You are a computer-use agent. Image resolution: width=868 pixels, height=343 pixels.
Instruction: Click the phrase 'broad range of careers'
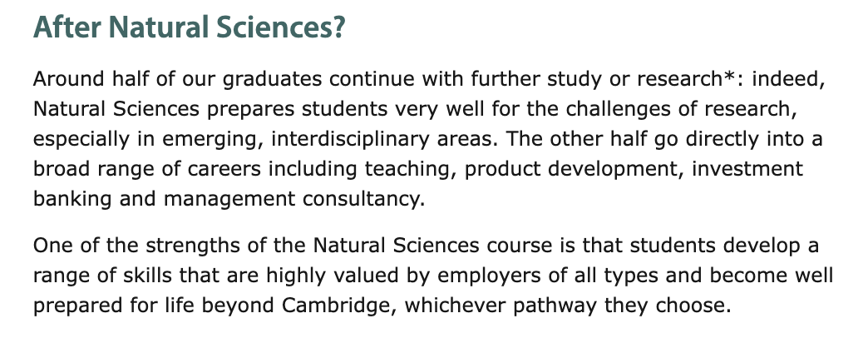pos(147,169)
